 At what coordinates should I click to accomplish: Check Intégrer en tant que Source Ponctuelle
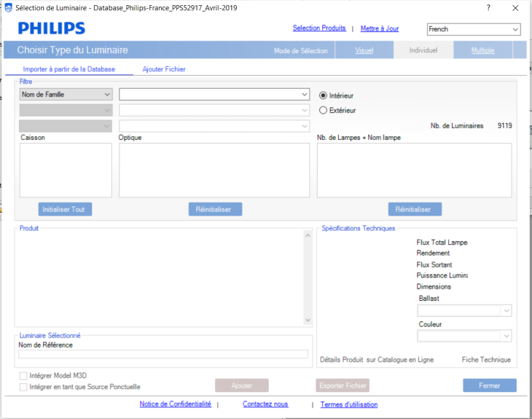pyautogui.click(x=23, y=387)
